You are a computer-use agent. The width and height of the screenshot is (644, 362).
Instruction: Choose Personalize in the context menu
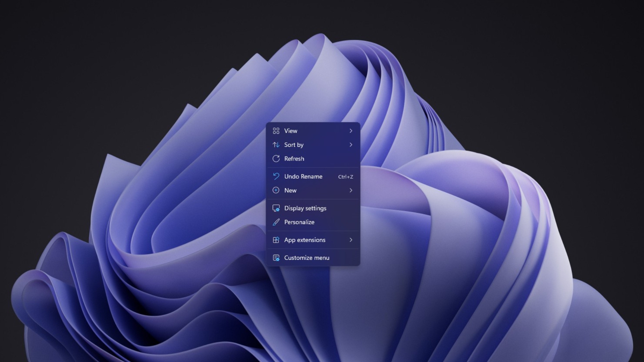(x=313, y=222)
